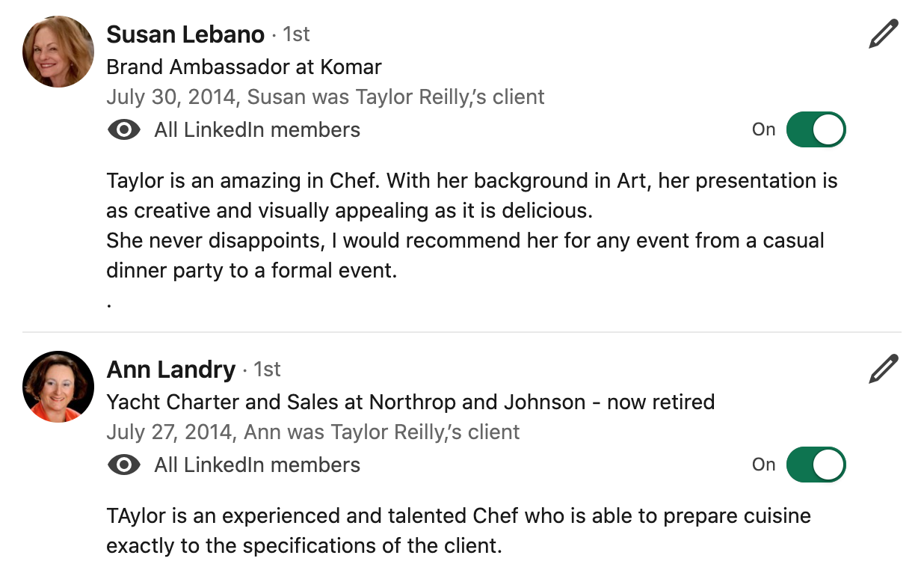Click 'Brand Ambassador at Komar' headline
The height and width of the screenshot is (579, 924).
[244, 67]
